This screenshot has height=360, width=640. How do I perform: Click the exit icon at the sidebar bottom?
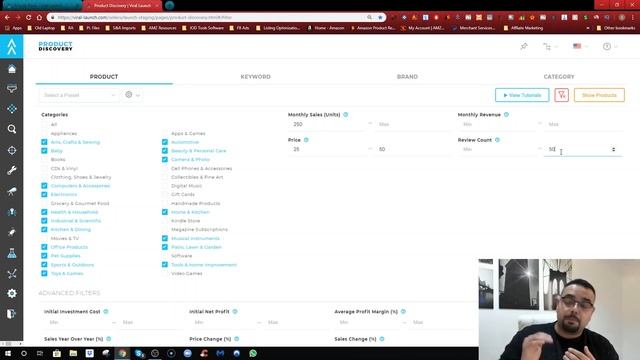pyautogui.click(x=12, y=314)
